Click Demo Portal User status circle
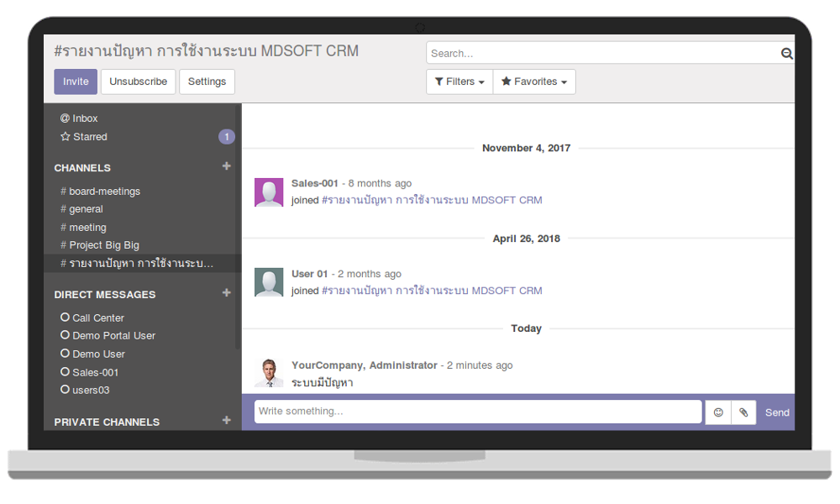The image size is (840, 504). [x=65, y=335]
